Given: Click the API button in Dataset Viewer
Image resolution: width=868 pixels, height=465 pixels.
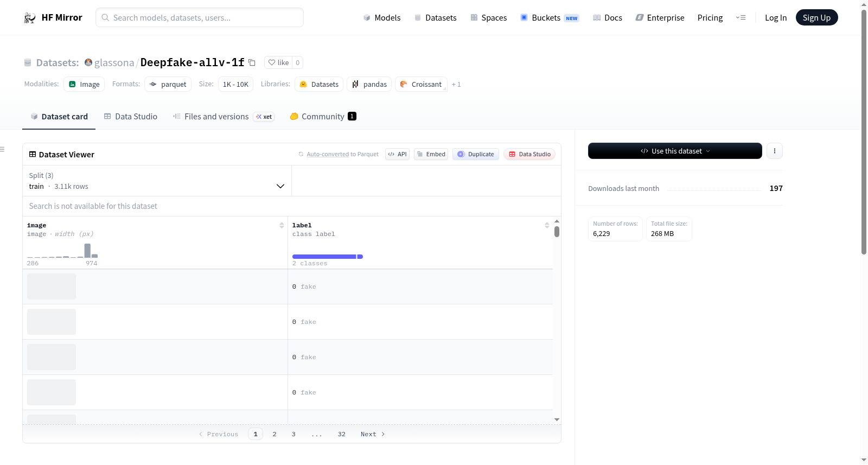Looking at the screenshot, I should [397, 154].
